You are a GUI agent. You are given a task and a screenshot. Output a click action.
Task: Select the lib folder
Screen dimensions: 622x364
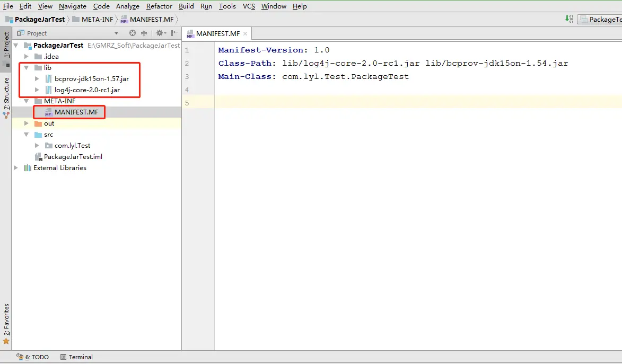(x=48, y=67)
